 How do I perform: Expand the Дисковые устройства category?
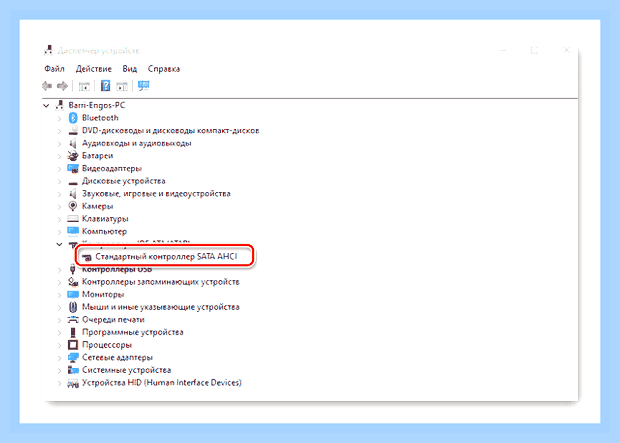59,182
